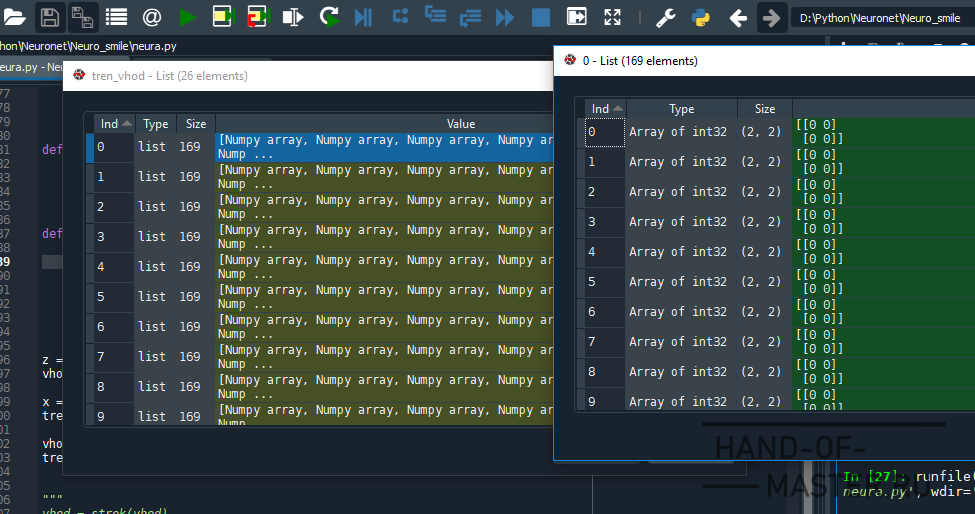This screenshot has width=975, height=514.
Task: Click the @ symbol toolbar icon
Action: click(151, 17)
